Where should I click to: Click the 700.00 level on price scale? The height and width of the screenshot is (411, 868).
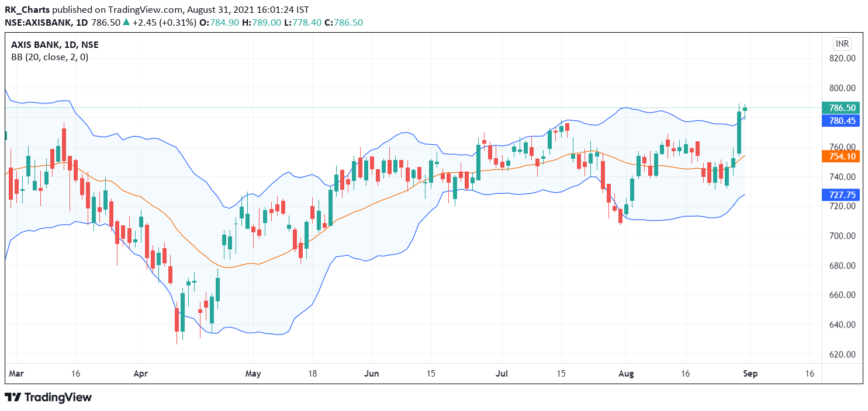(842, 236)
